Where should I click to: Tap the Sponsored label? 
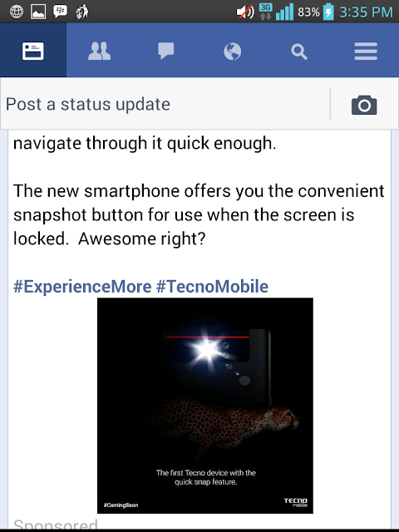tap(56, 525)
